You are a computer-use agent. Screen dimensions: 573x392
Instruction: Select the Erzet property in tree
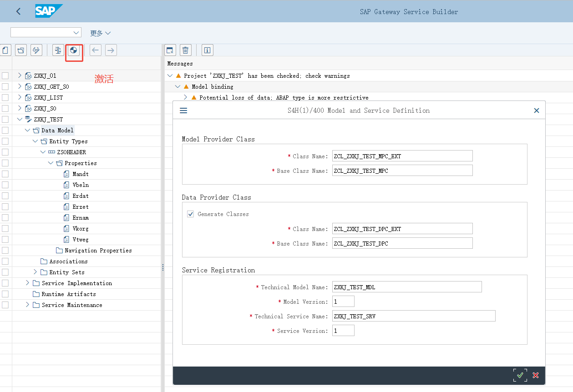[x=81, y=206]
